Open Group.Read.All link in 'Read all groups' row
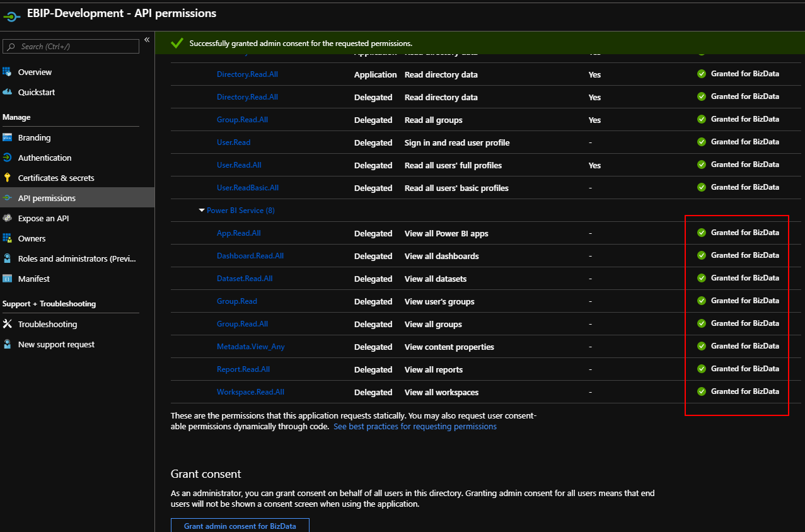Viewport: 805px width, 532px height. tap(242, 120)
